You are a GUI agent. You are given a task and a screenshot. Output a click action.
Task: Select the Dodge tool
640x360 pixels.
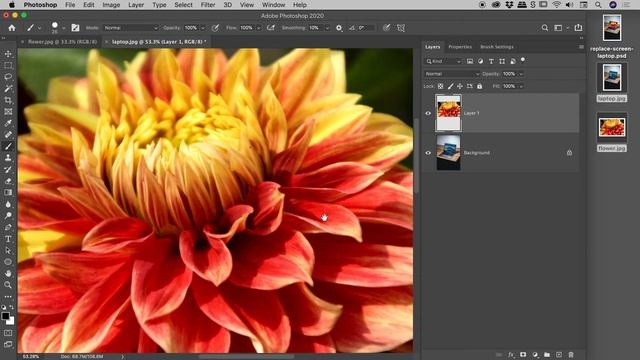[8, 216]
